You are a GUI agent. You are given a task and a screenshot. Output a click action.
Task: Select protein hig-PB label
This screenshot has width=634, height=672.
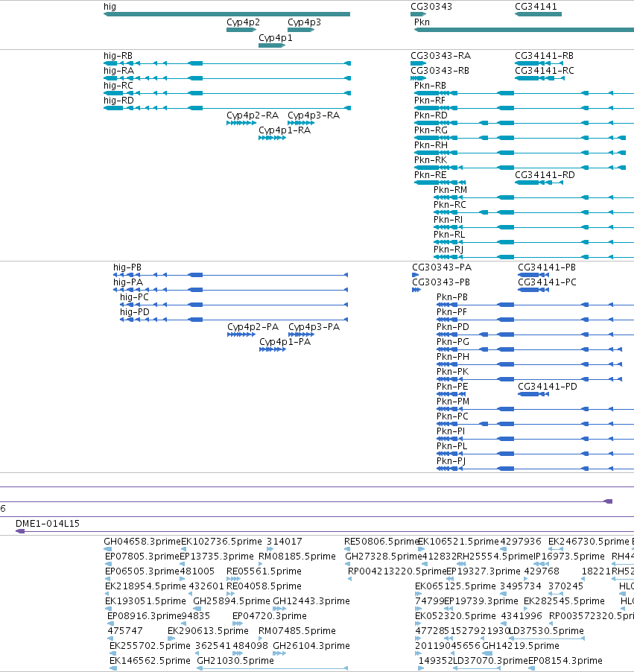127,267
